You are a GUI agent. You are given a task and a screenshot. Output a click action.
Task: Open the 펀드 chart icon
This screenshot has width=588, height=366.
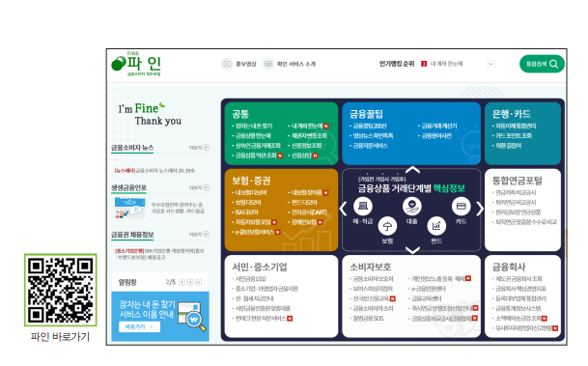pyautogui.click(x=436, y=226)
